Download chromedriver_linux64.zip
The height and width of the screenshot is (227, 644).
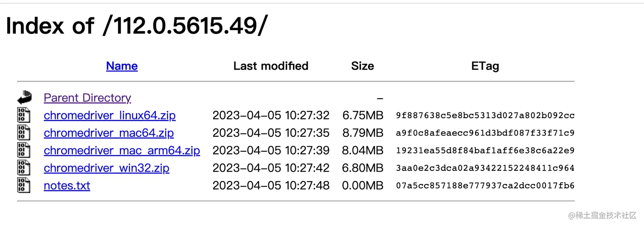point(109,115)
